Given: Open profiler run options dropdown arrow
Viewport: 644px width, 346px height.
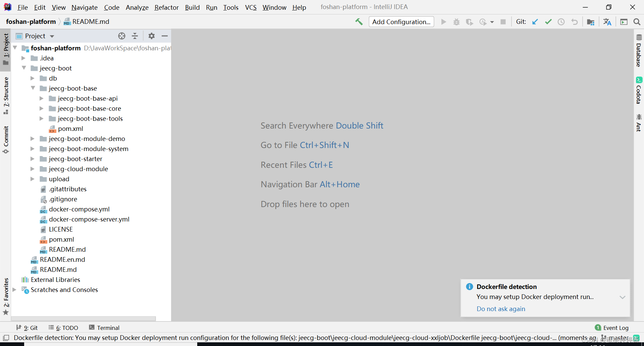Looking at the screenshot, I should (492, 22).
